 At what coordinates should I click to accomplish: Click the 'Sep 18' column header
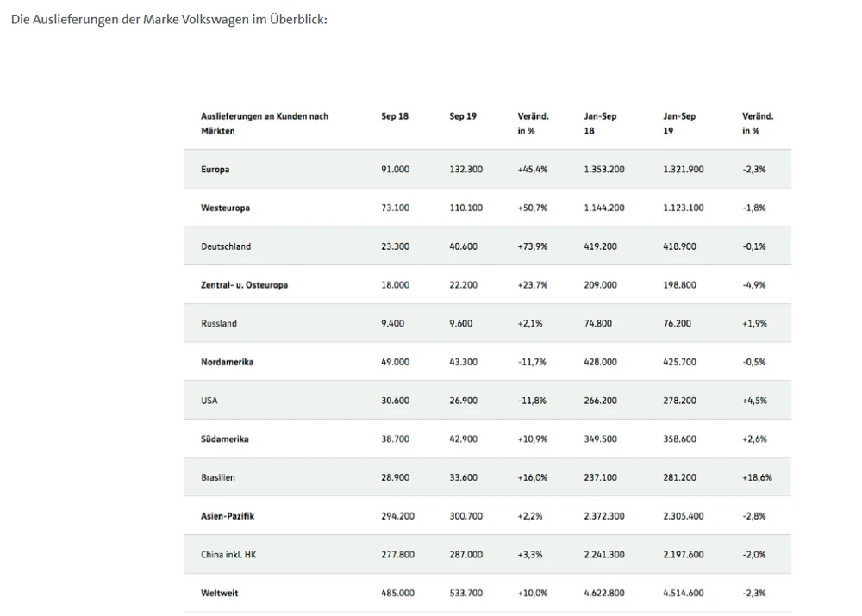pos(395,116)
